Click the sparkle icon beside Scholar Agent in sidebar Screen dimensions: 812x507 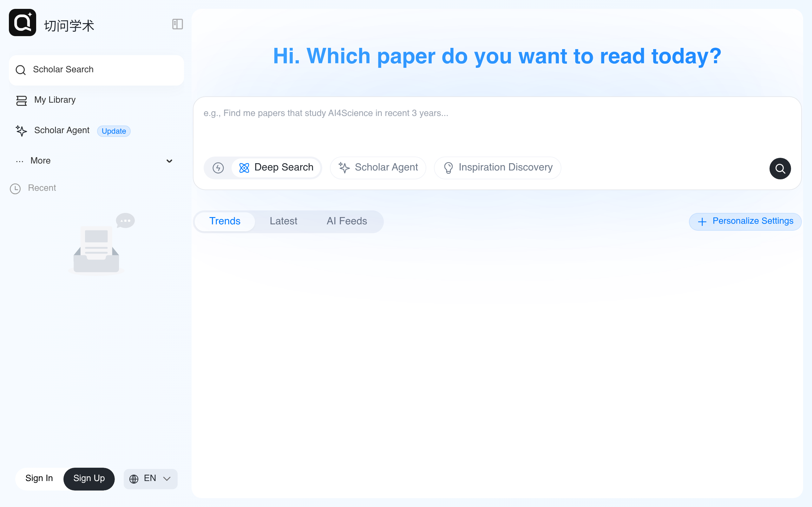(x=21, y=131)
